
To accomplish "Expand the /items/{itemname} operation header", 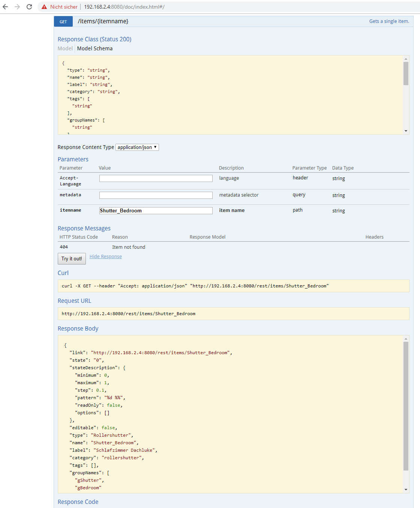I will pyautogui.click(x=103, y=21).
